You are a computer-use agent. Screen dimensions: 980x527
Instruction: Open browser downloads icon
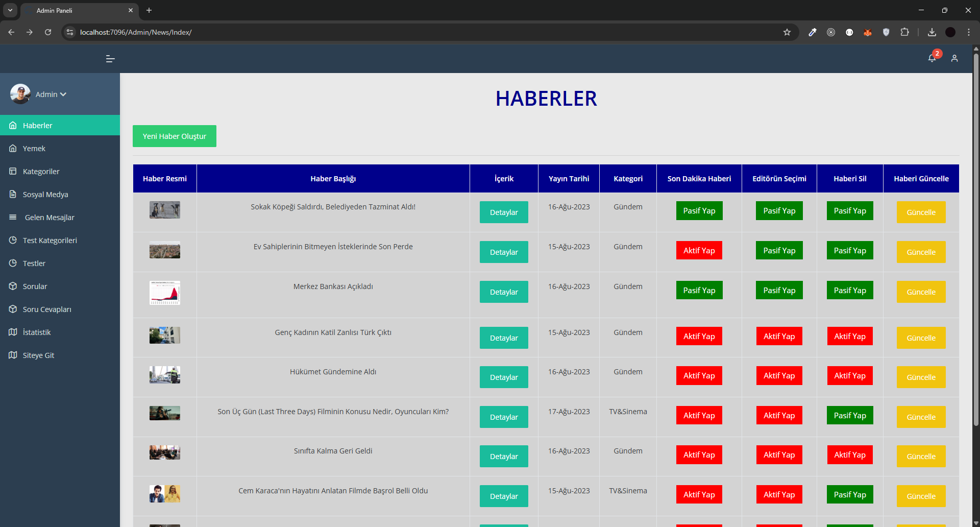pyautogui.click(x=932, y=32)
